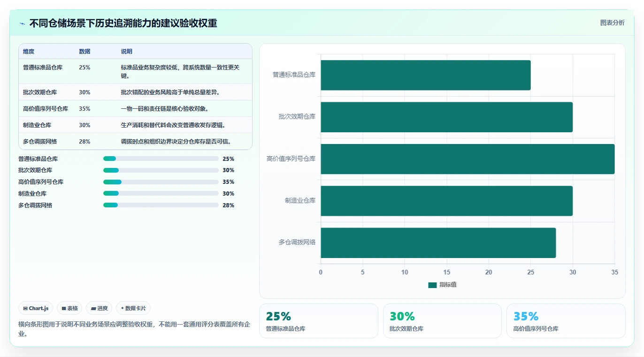Click the 说明 column header
This screenshot has height=357, width=644.
pos(127,52)
